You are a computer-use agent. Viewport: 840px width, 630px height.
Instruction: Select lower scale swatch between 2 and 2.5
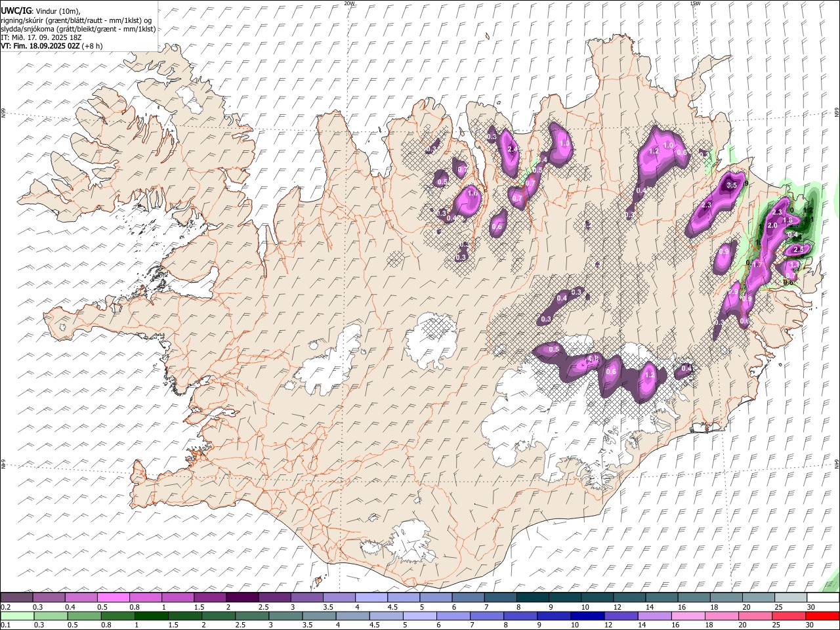pyautogui.click(x=219, y=616)
